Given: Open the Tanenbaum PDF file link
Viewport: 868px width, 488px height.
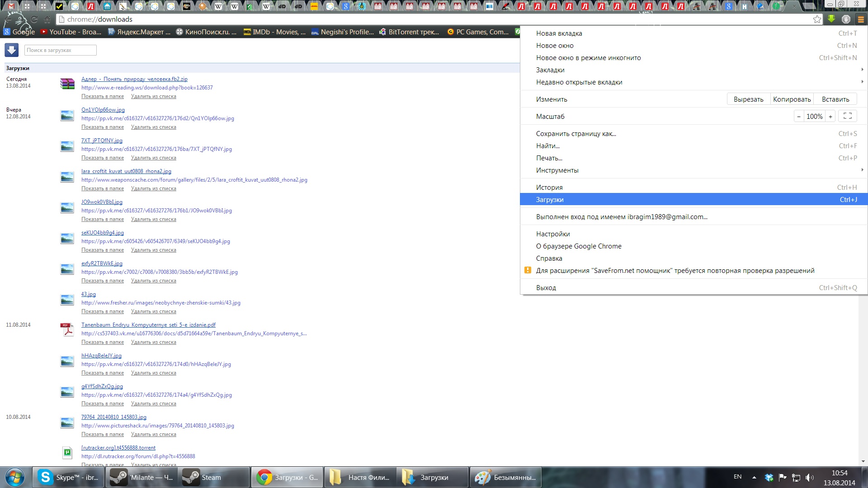Looking at the screenshot, I should [148, 325].
